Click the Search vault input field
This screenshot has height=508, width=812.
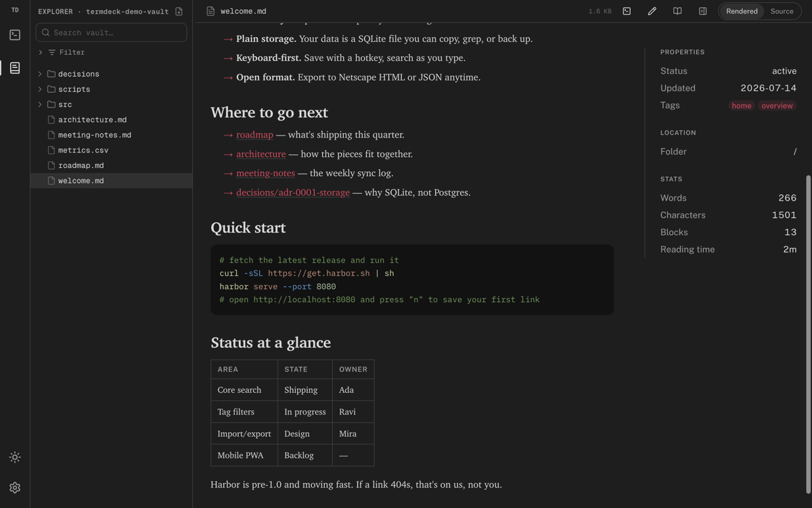coord(112,33)
